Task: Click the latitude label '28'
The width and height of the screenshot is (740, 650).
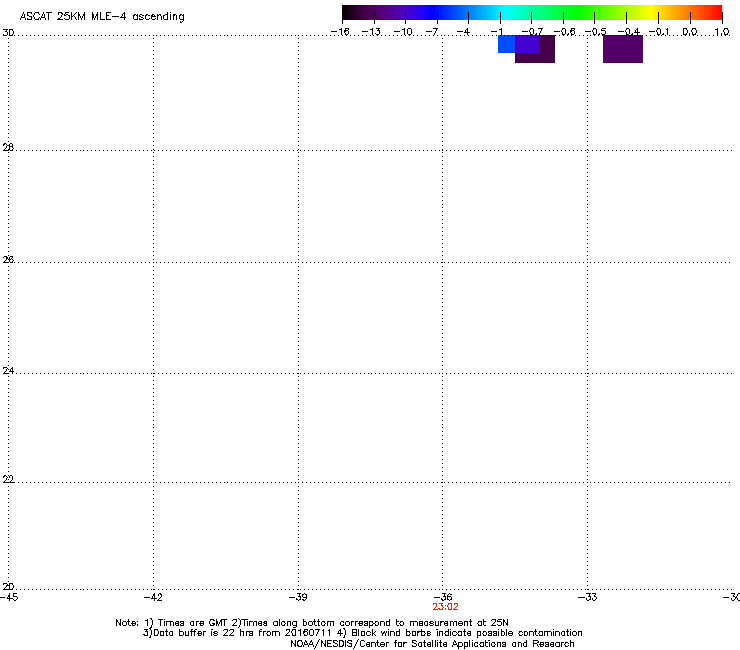Action: 8,148
